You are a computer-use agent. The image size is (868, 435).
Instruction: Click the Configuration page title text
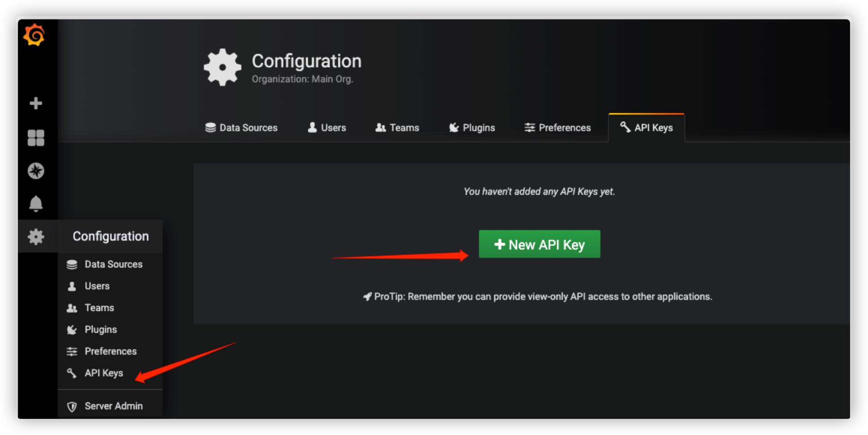(307, 61)
